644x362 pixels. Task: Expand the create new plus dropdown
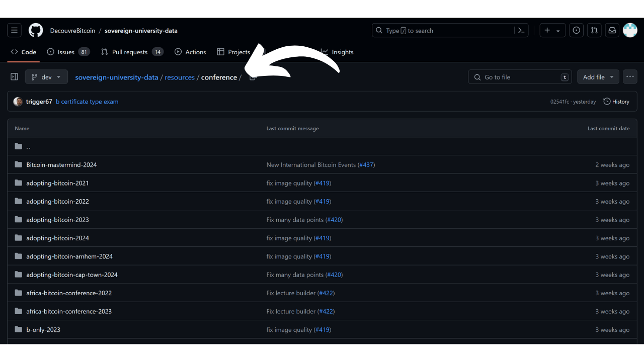(552, 31)
